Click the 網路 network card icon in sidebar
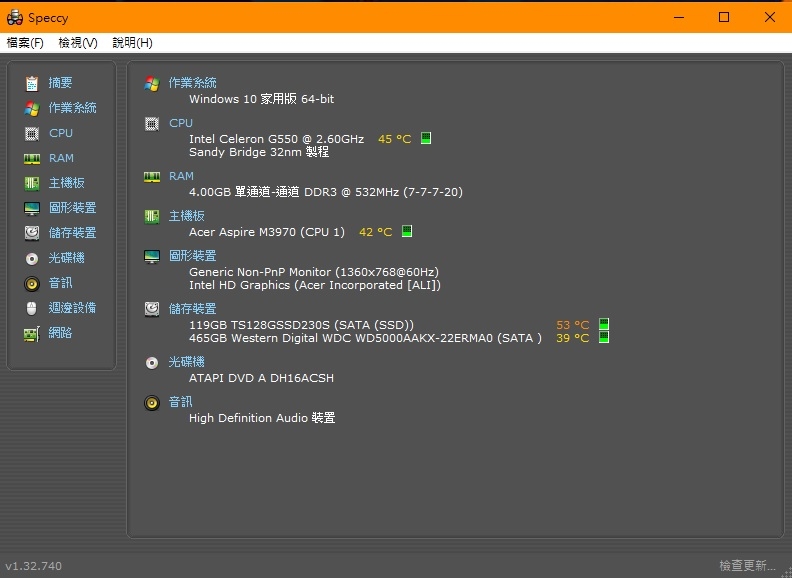Viewport: 792px width, 578px height. point(32,333)
